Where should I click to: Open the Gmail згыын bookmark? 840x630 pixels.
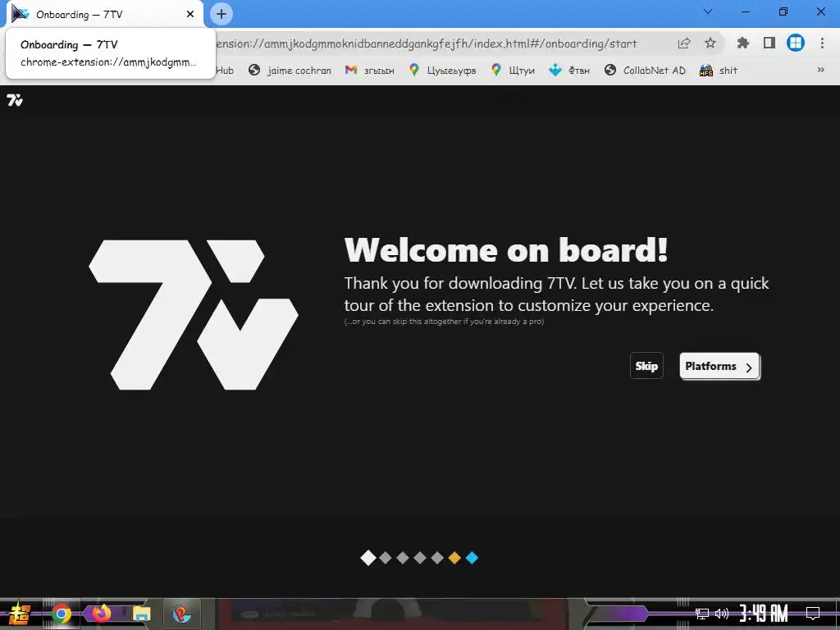(370, 71)
